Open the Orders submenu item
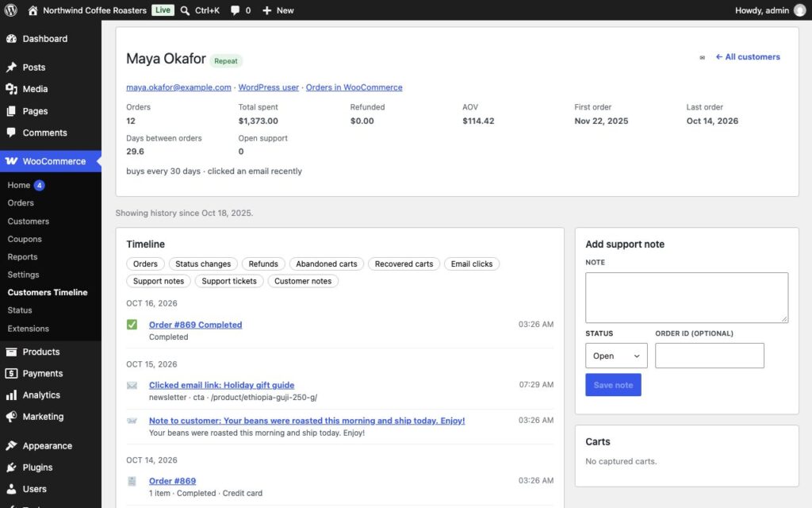This screenshot has width=812, height=508. pos(21,202)
